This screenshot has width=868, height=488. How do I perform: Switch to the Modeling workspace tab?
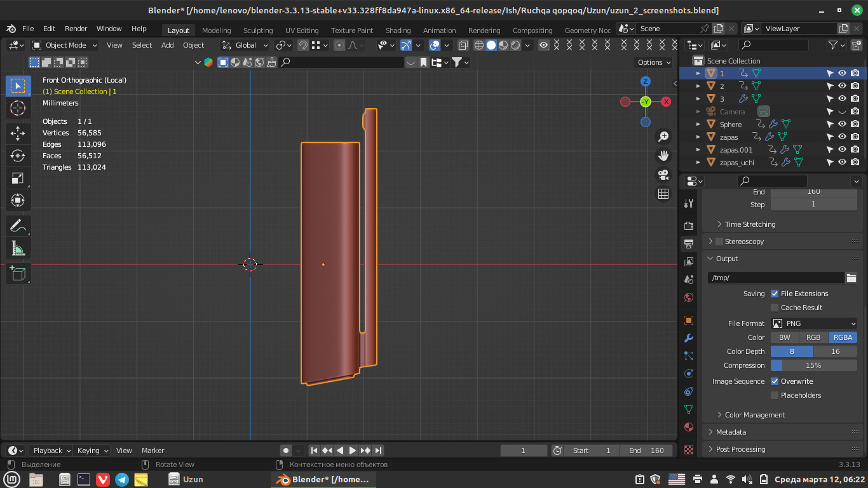click(216, 30)
